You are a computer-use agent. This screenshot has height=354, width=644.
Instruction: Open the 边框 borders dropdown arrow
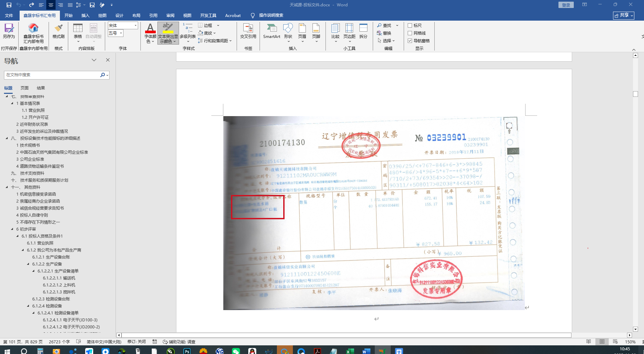[218, 25]
